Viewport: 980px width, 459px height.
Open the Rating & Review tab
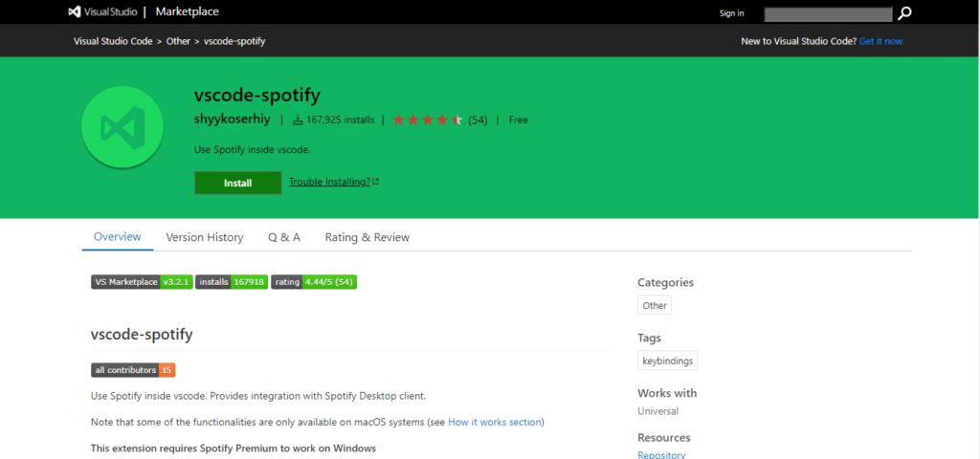click(367, 237)
